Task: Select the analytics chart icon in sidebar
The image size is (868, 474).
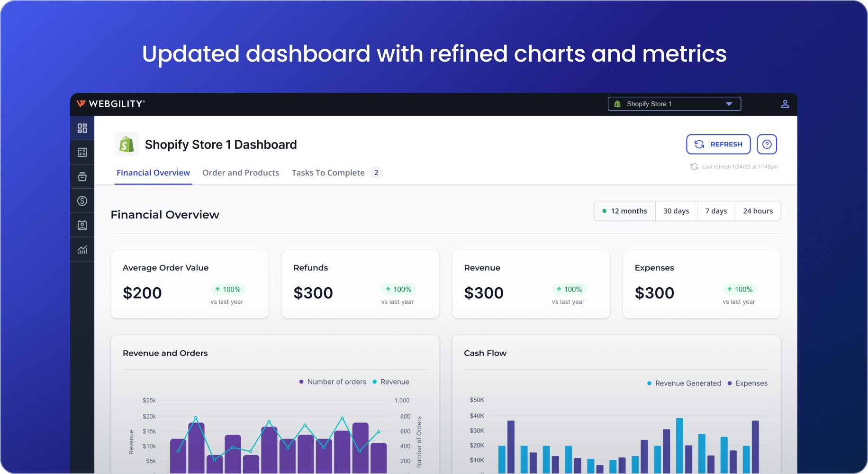Action: (x=82, y=249)
